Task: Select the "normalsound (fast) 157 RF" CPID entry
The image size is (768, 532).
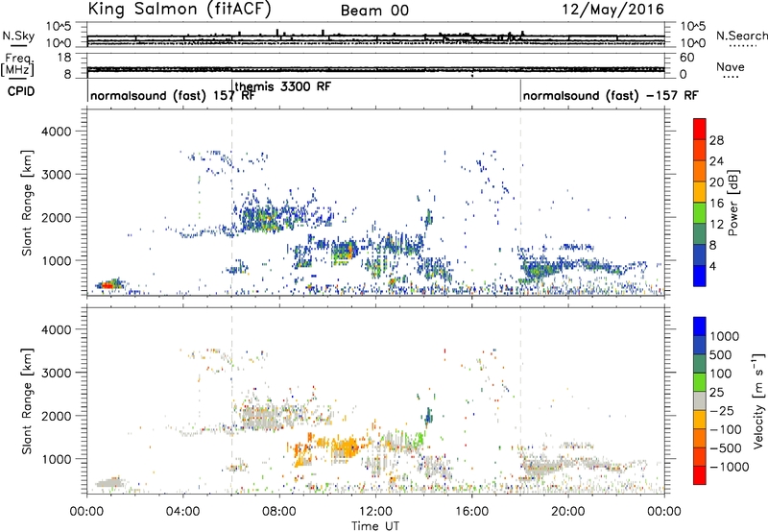Action: [172, 95]
